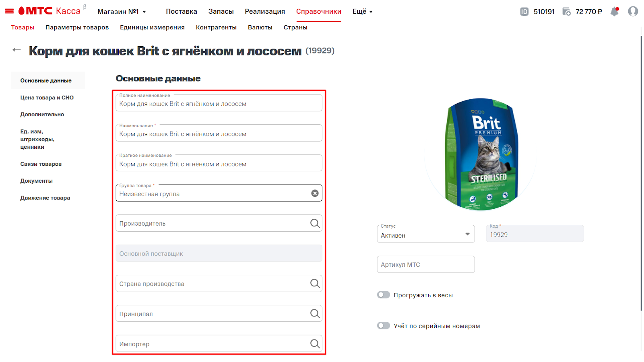Go to Движение товара section

click(45, 197)
